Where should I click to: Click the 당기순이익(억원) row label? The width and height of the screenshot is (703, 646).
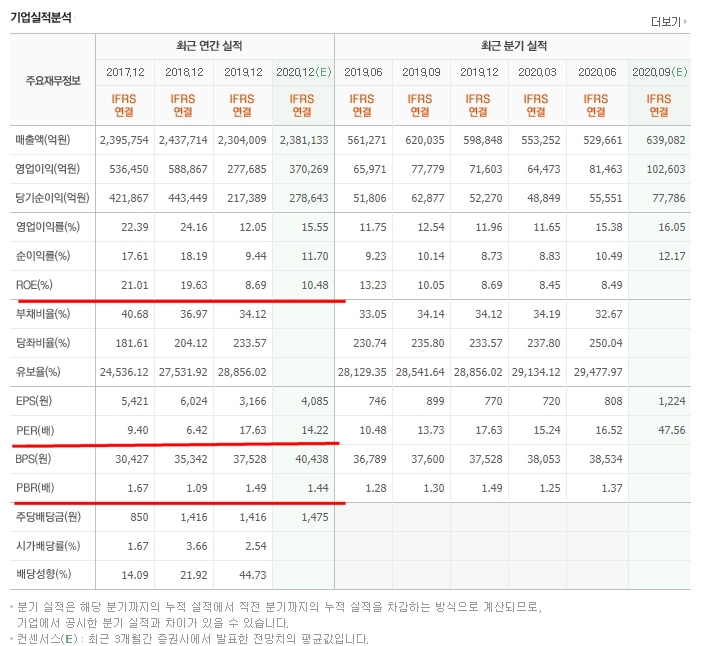click(x=52, y=198)
